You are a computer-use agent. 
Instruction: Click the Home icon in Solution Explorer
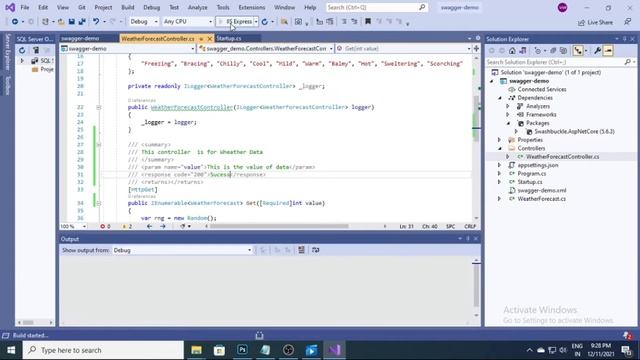(512, 51)
